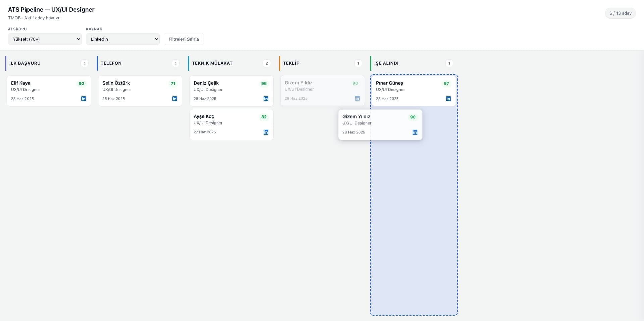The width and height of the screenshot is (644, 321).
Task: Click the İlk Başvuru count badge
Action: point(85,63)
